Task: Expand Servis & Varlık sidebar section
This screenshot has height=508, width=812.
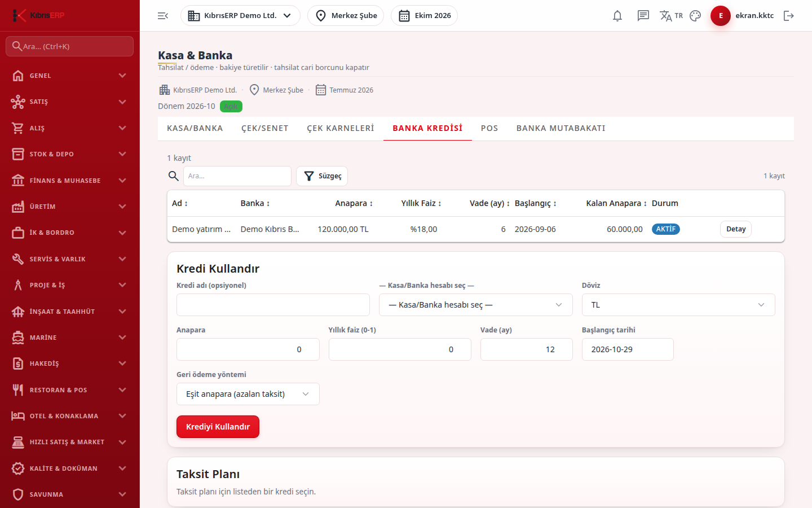Action: 70,259
